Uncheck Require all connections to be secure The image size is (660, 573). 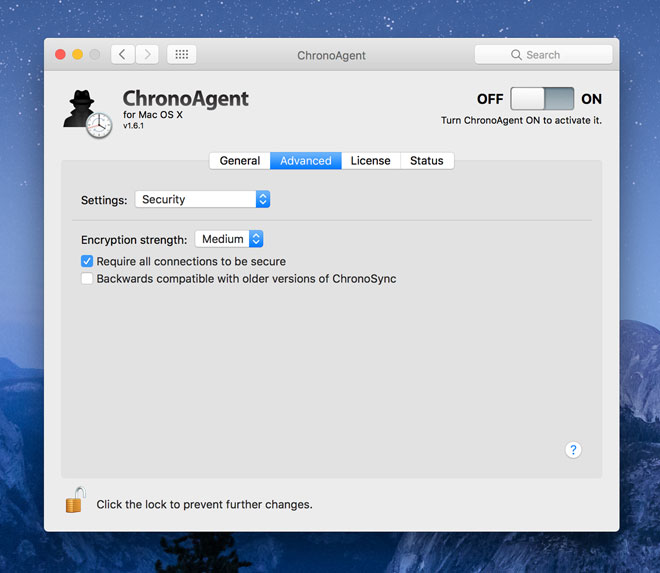[87, 261]
